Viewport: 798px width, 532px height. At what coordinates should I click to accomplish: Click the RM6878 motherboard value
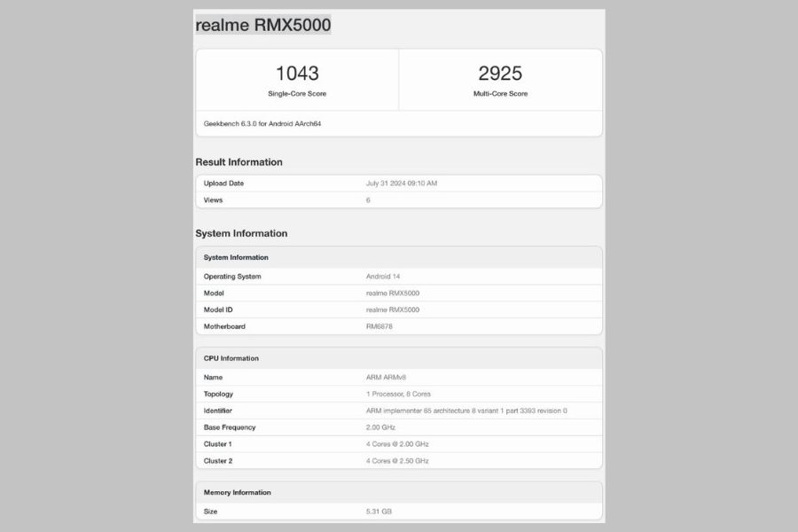click(x=379, y=326)
